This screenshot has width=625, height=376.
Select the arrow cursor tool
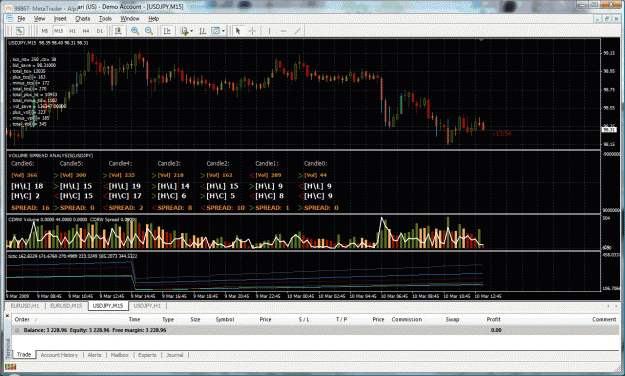click(238, 31)
